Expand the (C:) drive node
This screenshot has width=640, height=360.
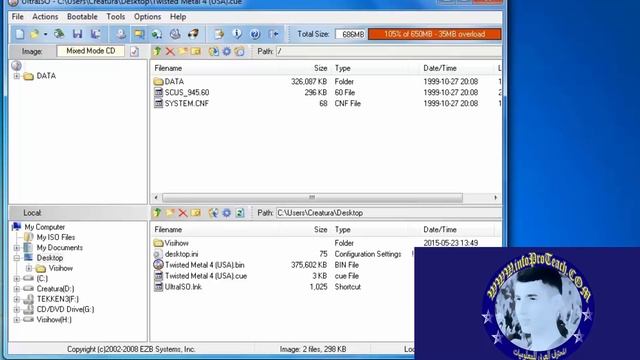pyautogui.click(x=17, y=278)
